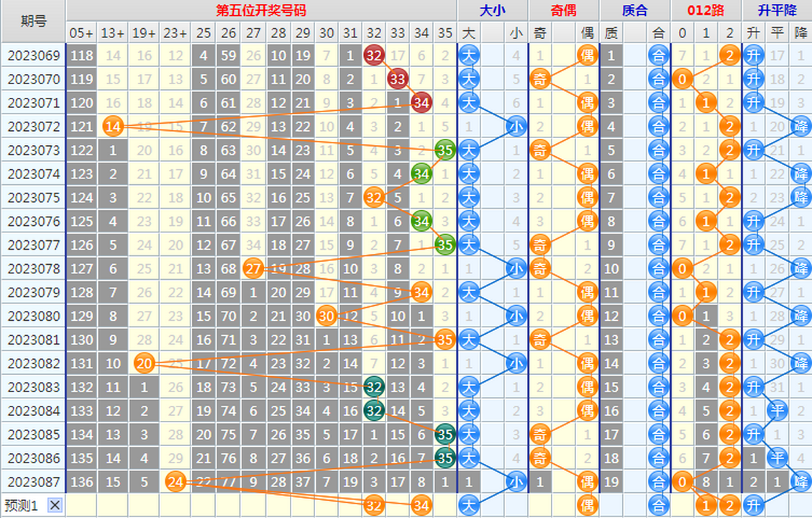
Task: Click the 质合 section header
Action: (635, 10)
